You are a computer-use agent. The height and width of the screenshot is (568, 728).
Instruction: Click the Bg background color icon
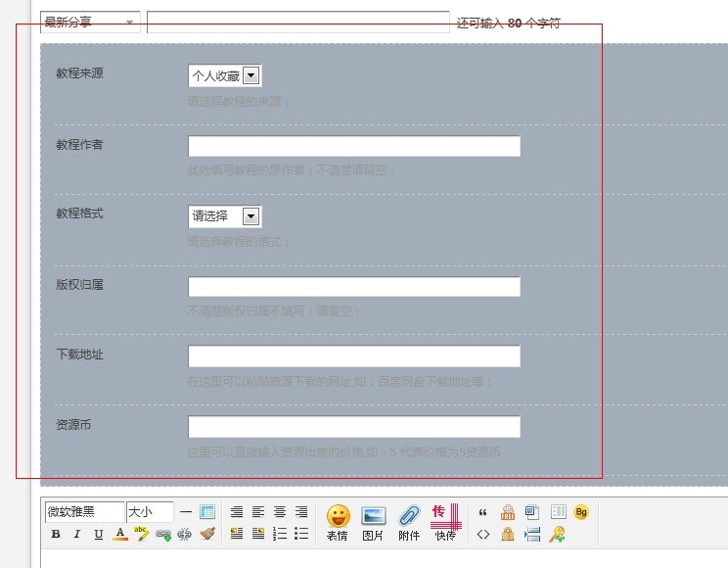[x=581, y=512]
